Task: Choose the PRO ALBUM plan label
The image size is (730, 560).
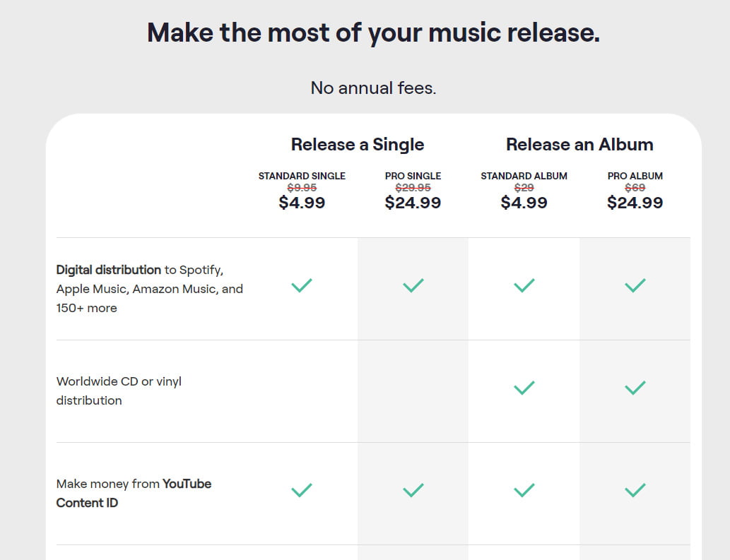Action: tap(635, 176)
